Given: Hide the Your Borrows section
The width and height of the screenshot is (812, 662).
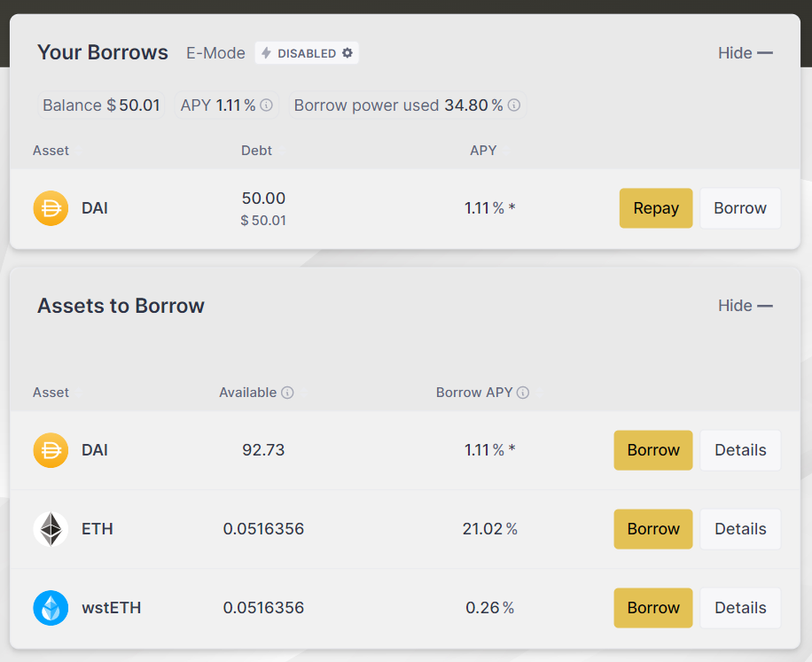Looking at the screenshot, I should (746, 53).
